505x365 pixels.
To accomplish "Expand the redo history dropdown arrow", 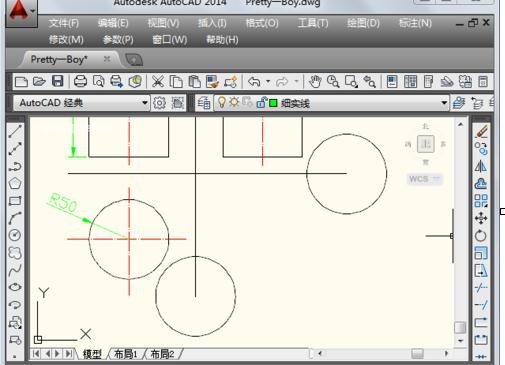I will pyautogui.click(x=296, y=81).
